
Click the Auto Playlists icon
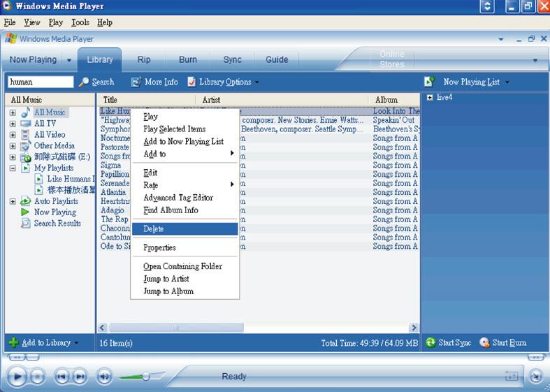25,201
